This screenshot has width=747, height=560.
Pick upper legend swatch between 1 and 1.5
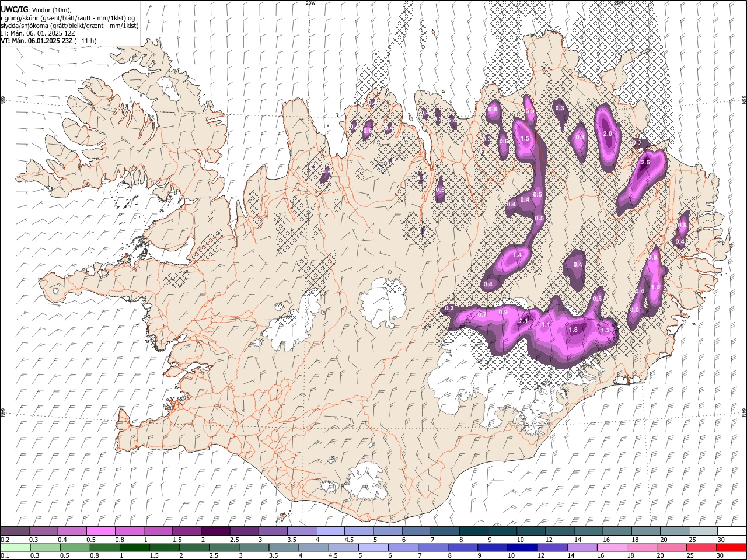[158, 531]
